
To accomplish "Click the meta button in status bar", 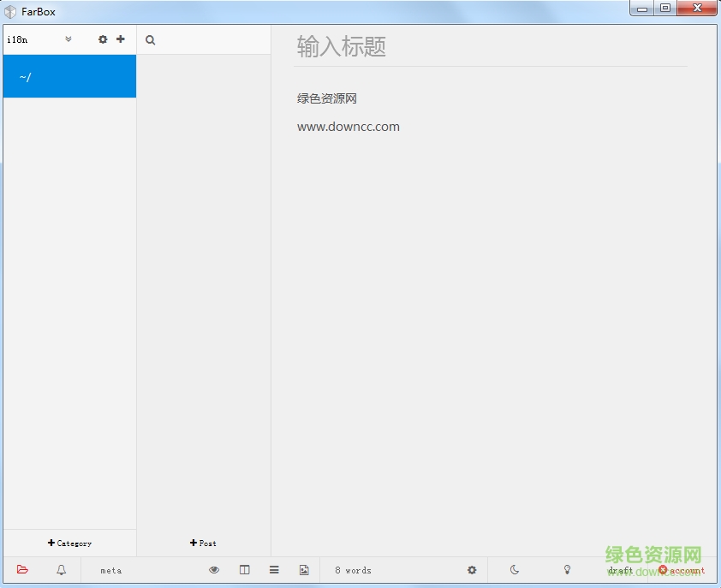I will point(110,570).
